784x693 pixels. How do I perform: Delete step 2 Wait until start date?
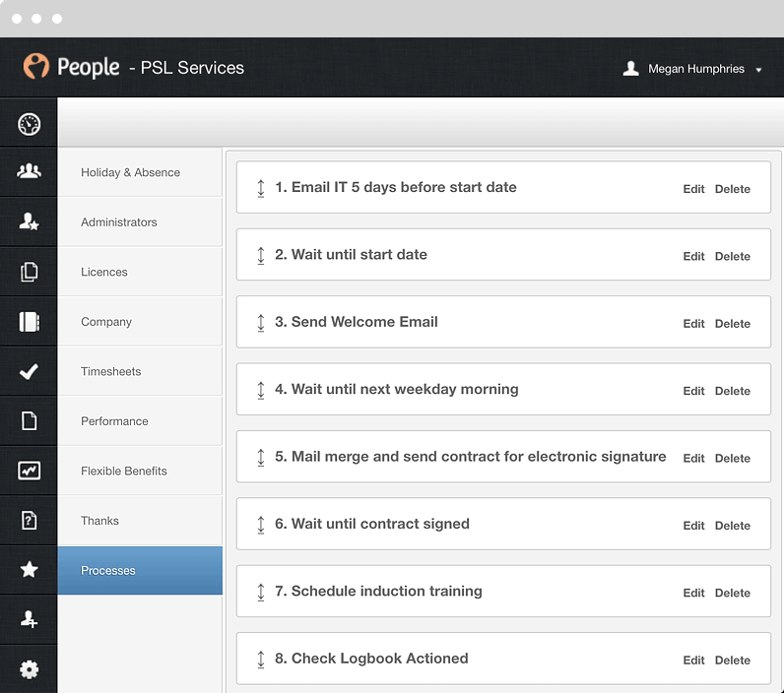point(733,256)
